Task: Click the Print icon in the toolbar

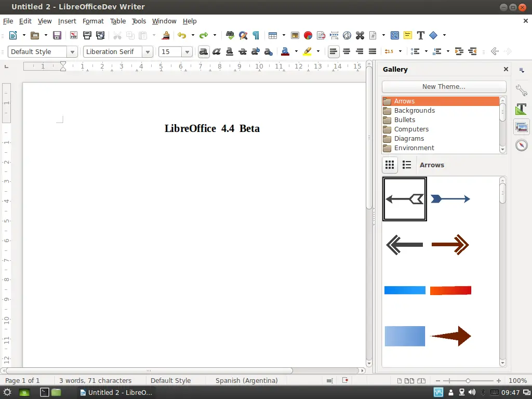Action: 87,35
